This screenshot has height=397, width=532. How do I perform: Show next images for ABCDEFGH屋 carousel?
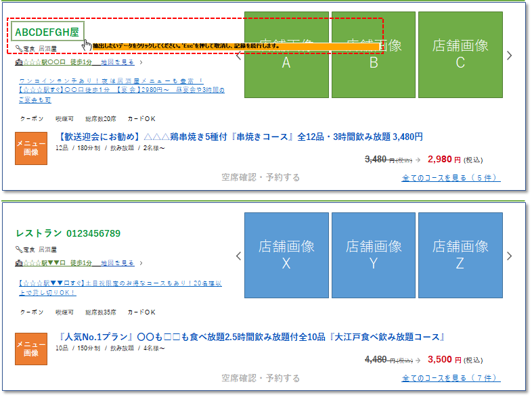pyautogui.click(x=509, y=55)
